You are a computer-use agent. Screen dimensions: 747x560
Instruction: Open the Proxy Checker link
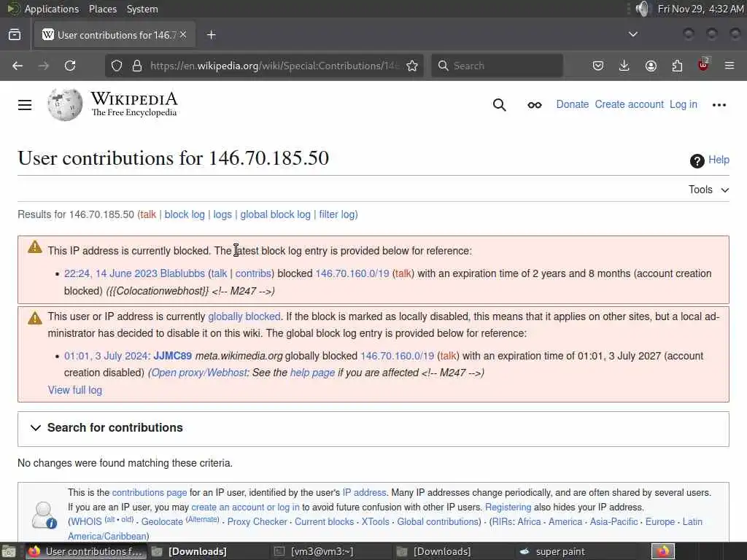[x=258, y=522]
